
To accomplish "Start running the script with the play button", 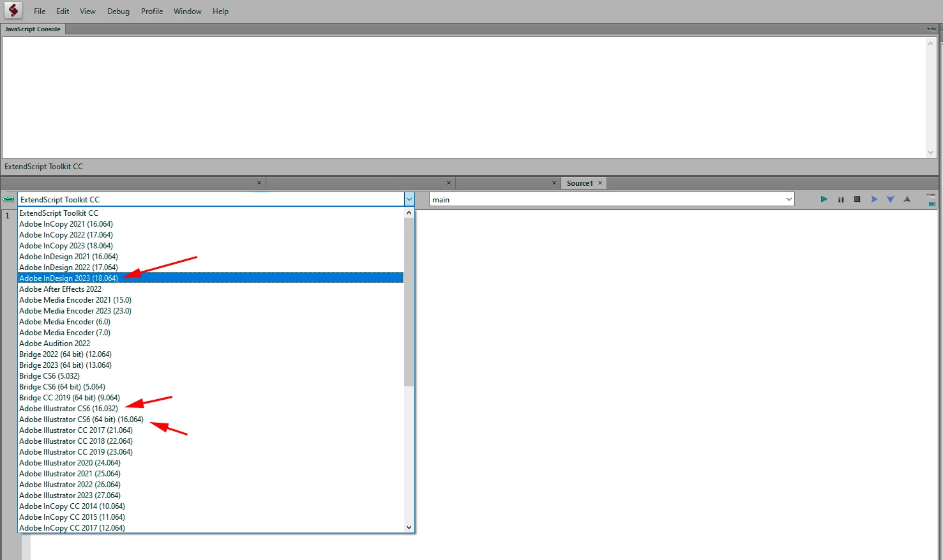I will pos(824,199).
